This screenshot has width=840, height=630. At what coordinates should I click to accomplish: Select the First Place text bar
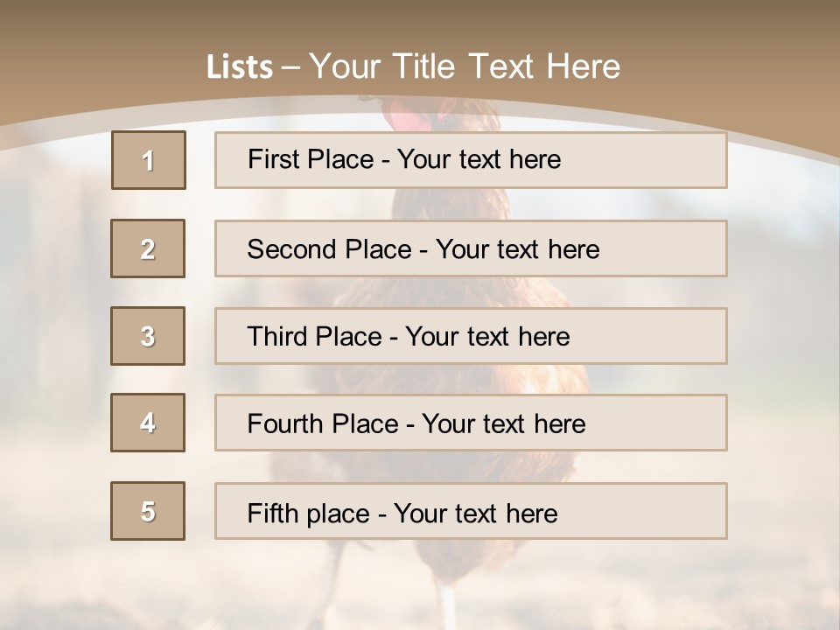coord(471,160)
